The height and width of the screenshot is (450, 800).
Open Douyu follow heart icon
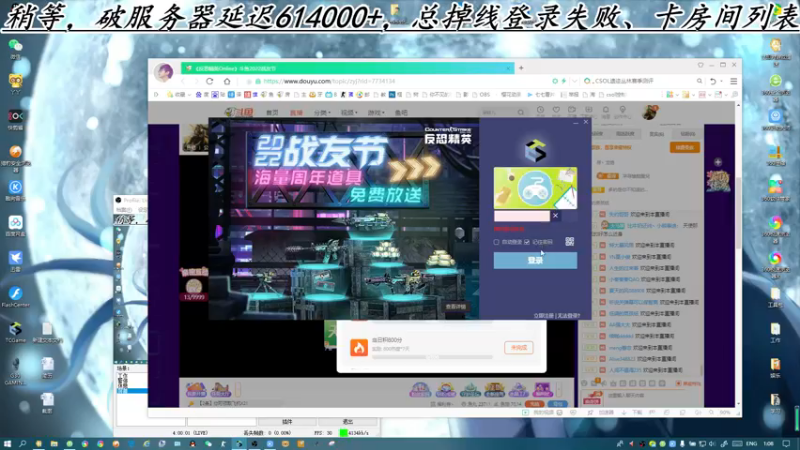pyautogui.click(x=556, y=110)
